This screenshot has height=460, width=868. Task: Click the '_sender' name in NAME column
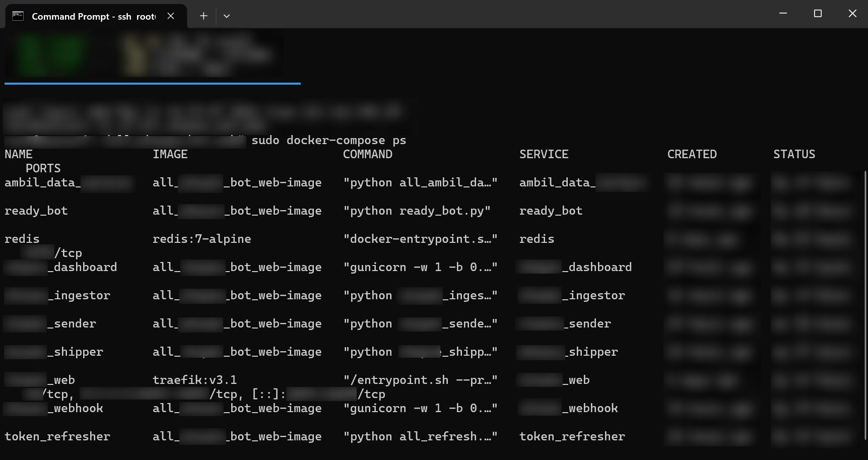point(72,323)
